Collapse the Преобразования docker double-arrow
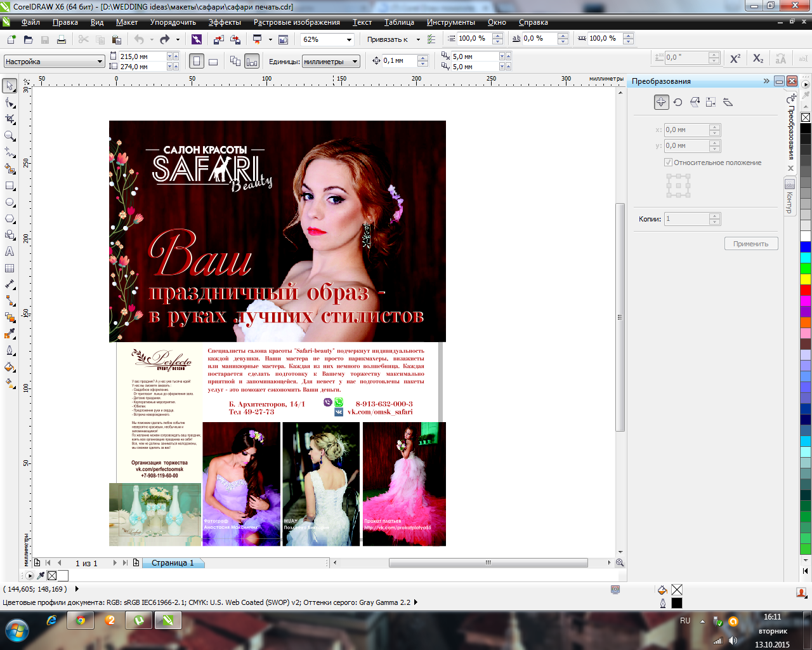This screenshot has height=650, width=812. (766, 81)
